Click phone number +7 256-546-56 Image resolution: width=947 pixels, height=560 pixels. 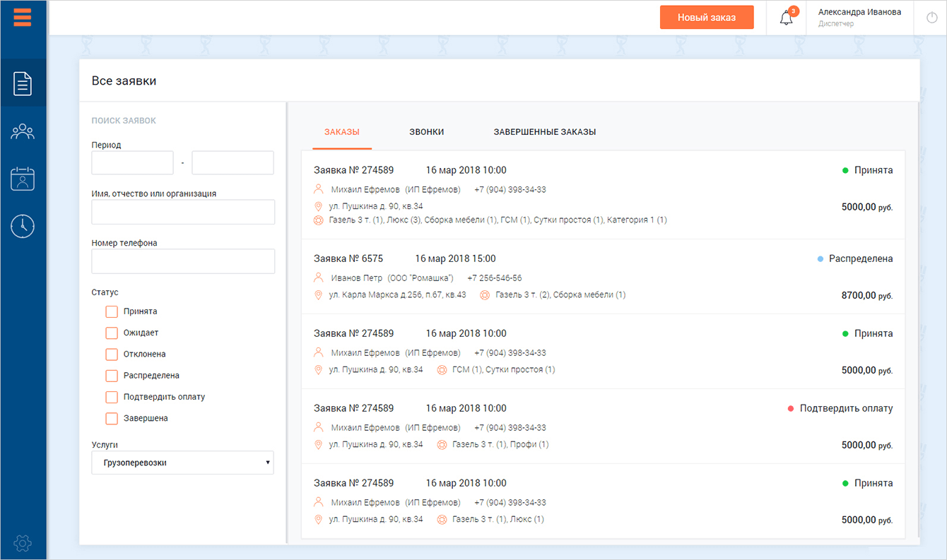pos(493,278)
